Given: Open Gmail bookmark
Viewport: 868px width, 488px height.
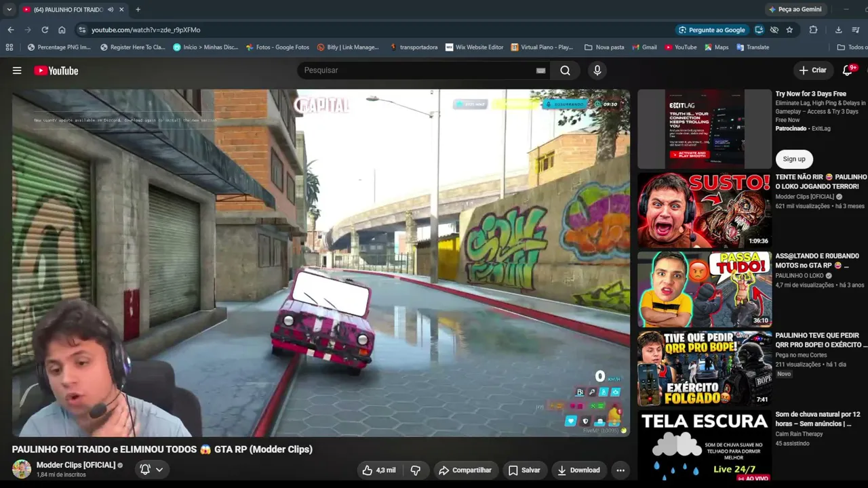Looking at the screenshot, I should [x=644, y=47].
